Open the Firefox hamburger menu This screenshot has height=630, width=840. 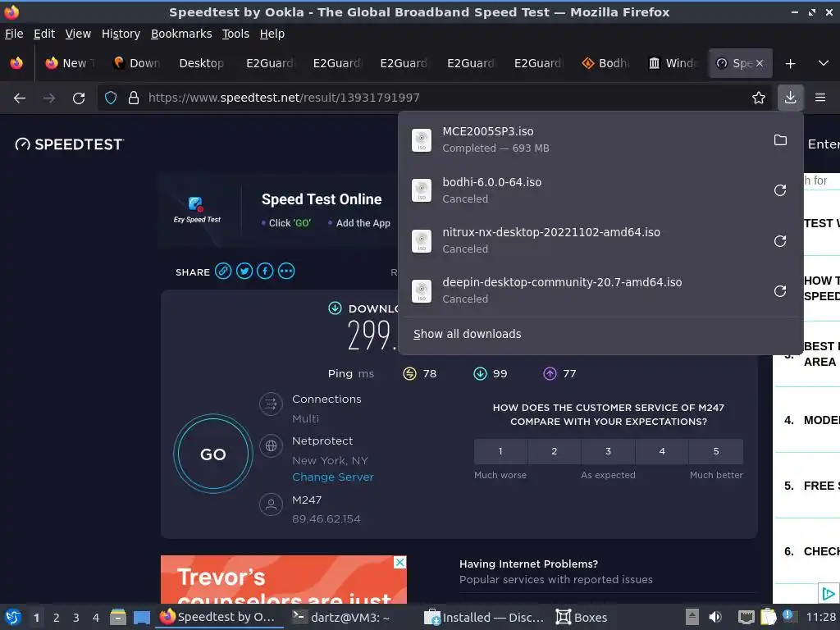pyautogui.click(x=820, y=98)
